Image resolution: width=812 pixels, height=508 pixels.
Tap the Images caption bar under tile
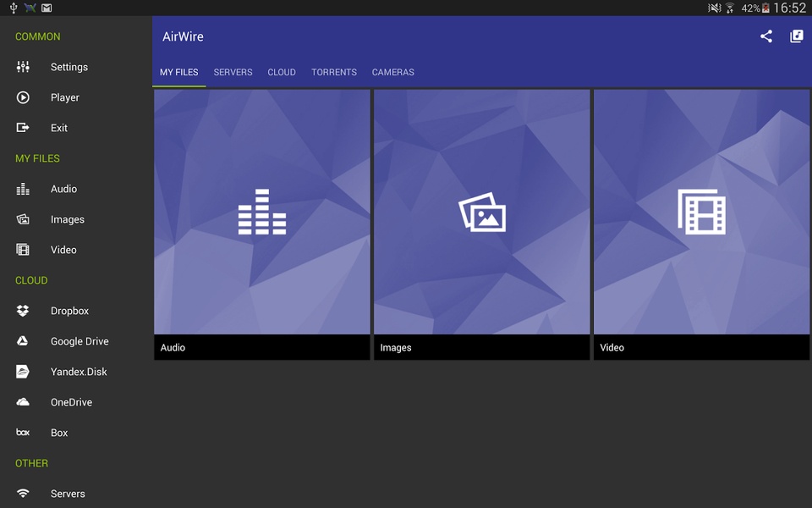482,347
